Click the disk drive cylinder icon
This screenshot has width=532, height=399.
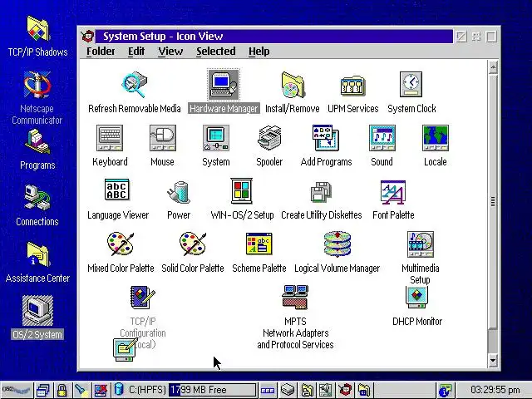(x=119, y=389)
